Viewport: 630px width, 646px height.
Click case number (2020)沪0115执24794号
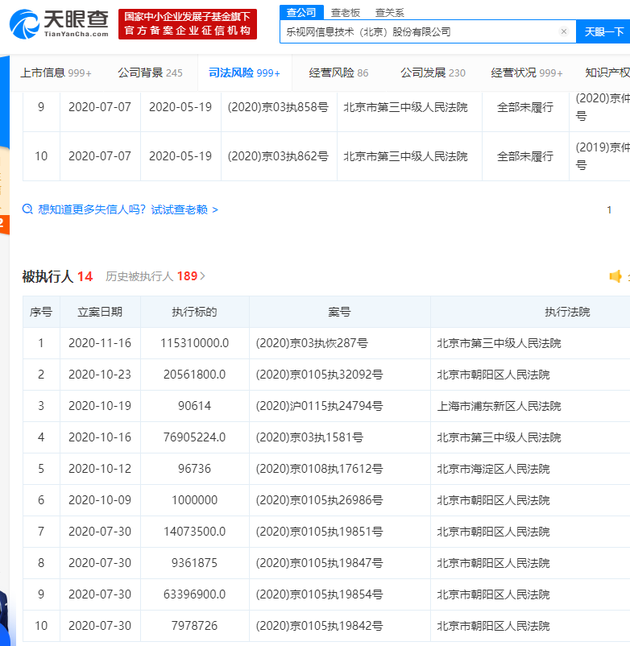[x=319, y=406]
